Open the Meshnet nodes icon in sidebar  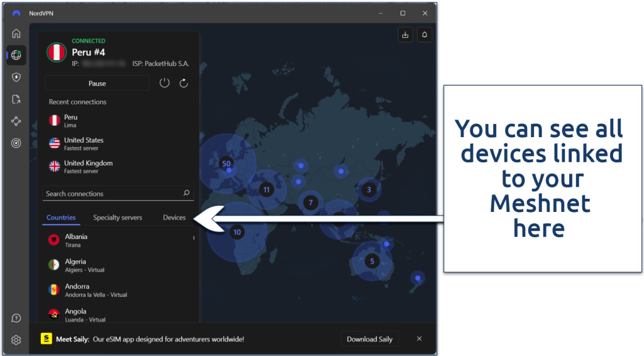16,121
